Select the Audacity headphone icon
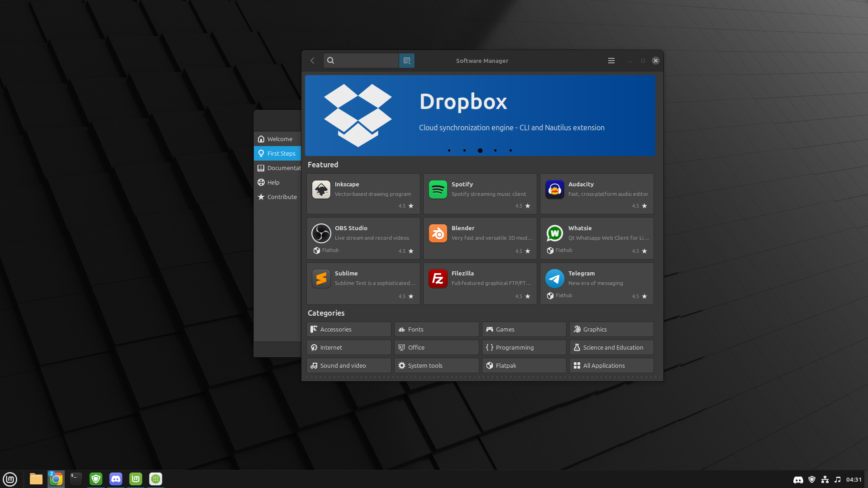The height and width of the screenshot is (488, 868). coord(554,190)
